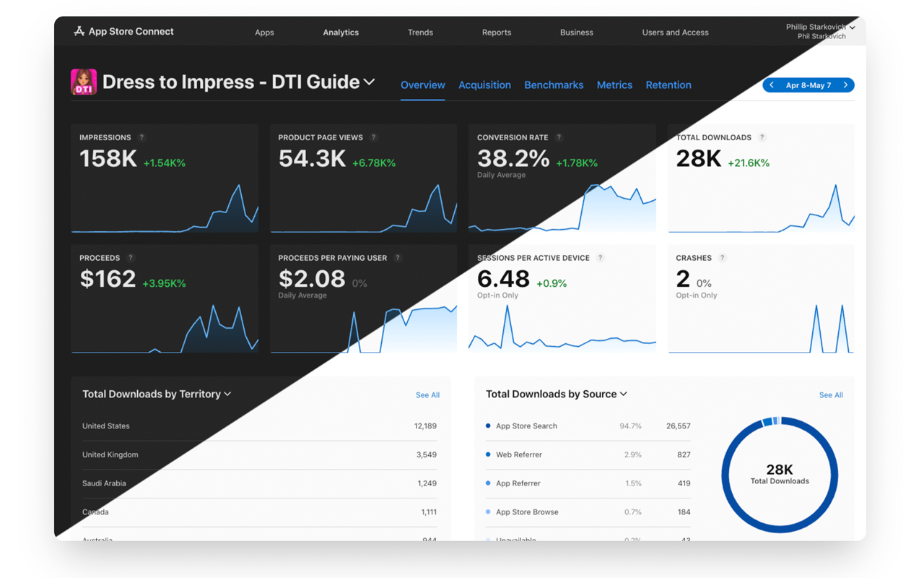The image size is (924, 578).
Task: Select the App Store Browse legend dot
Action: [488, 512]
